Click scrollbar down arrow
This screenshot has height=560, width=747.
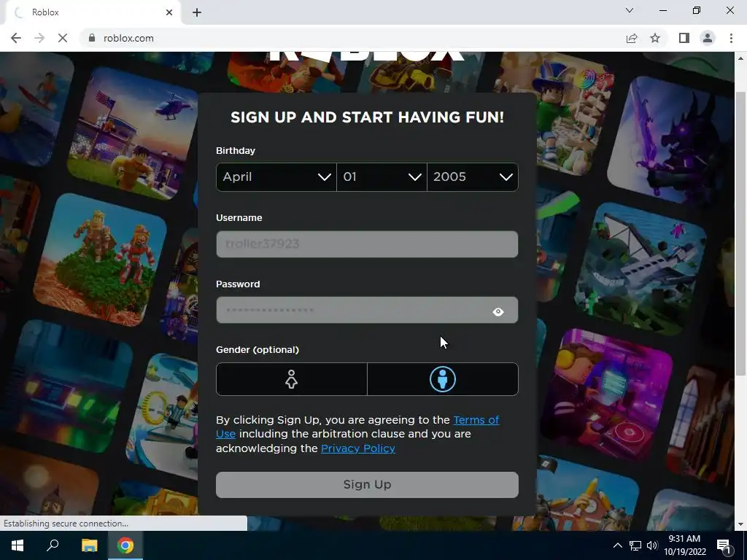coord(740,524)
